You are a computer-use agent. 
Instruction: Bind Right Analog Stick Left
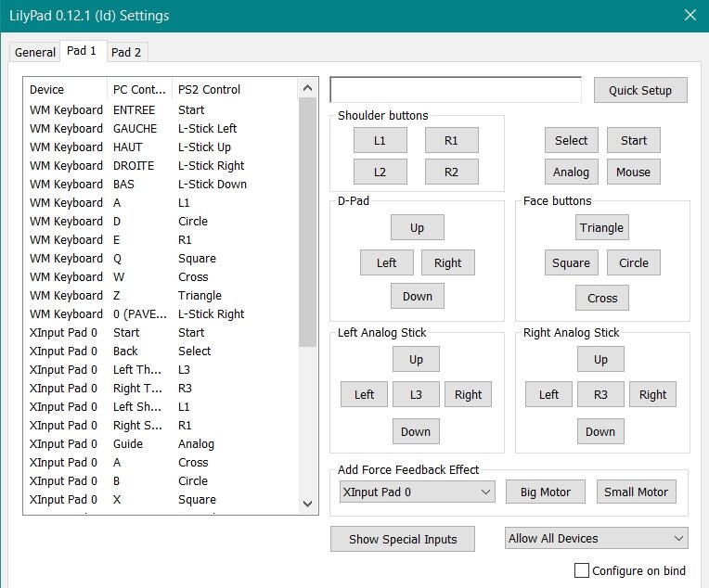click(x=548, y=394)
